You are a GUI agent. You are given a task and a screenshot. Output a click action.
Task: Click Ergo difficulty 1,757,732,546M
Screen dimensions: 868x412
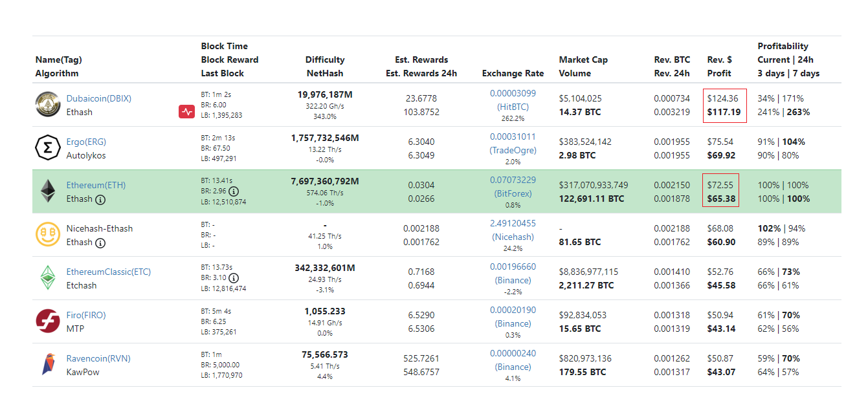pyautogui.click(x=325, y=138)
